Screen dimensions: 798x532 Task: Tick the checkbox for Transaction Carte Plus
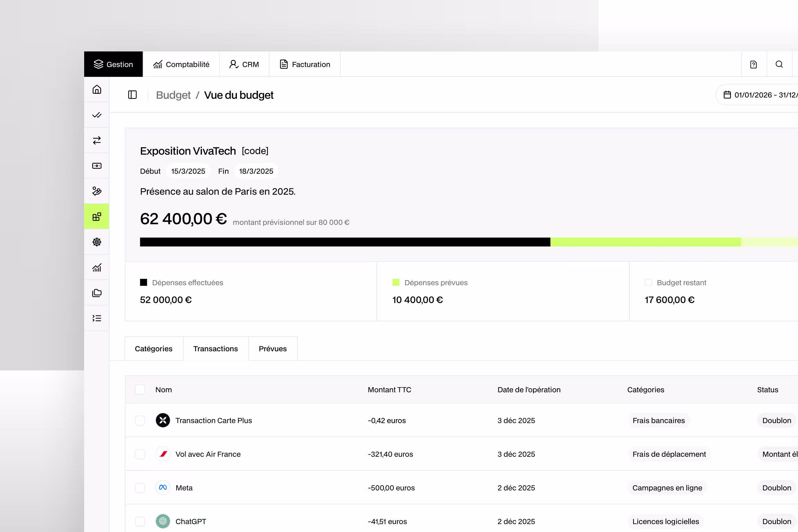(x=140, y=420)
